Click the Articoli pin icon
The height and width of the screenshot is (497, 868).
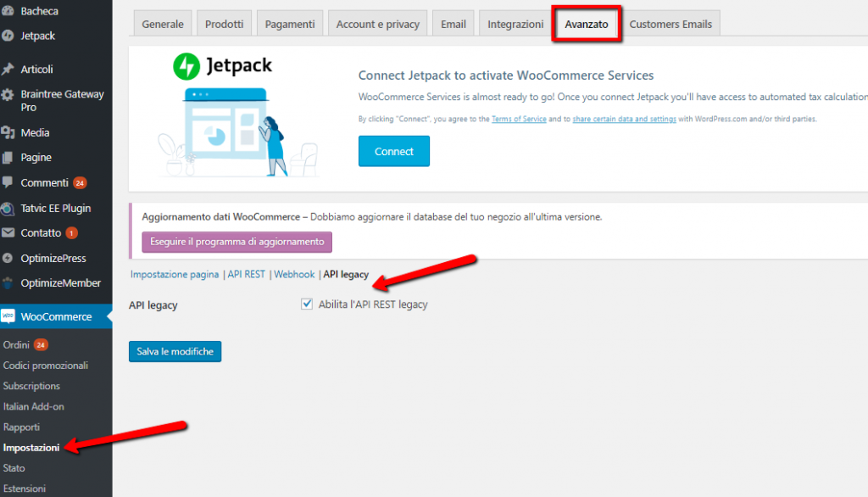(x=8, y=70)
